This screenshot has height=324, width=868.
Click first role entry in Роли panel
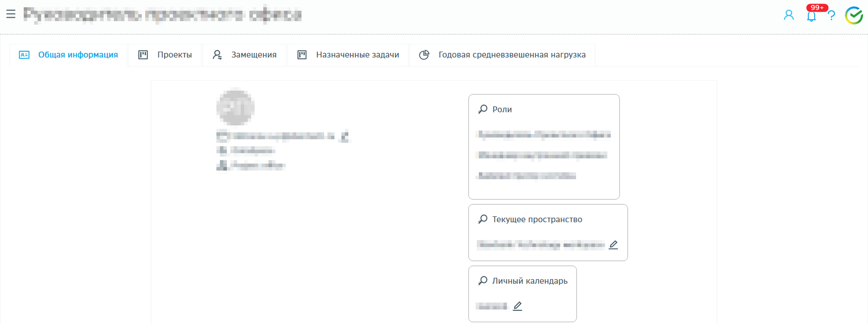(x=544, y=135)
